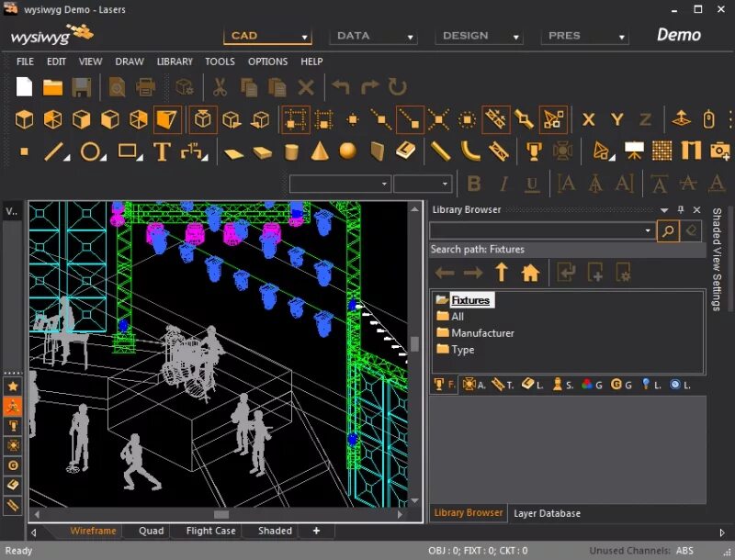Open a file with the folder icon
The image size is (735, 560).
(x=52, y=87)
